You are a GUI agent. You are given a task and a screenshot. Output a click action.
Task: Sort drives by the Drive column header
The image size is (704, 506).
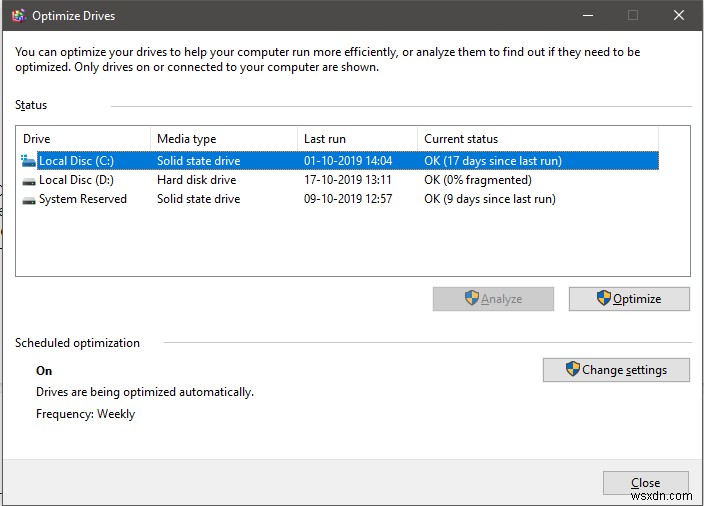[x=83, y=139]
